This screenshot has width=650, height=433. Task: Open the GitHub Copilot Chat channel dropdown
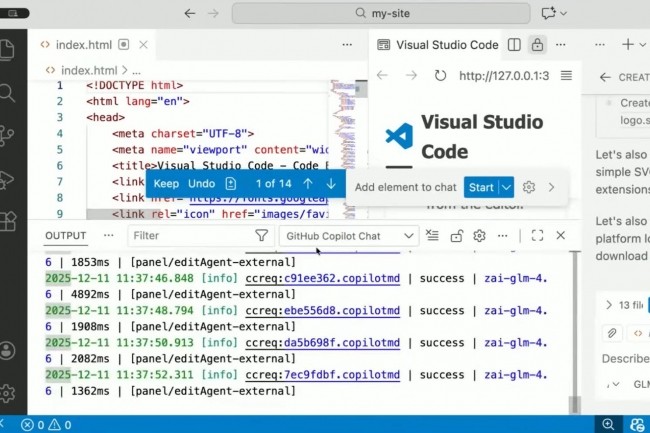point(349,236)
